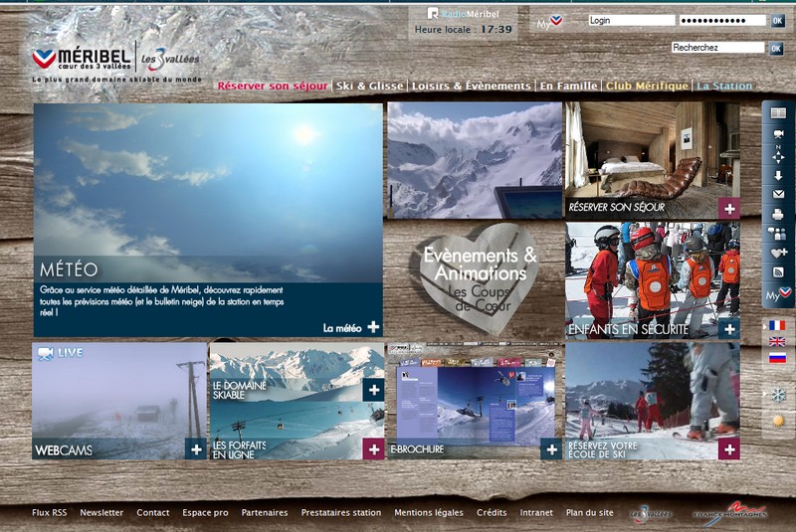This screenshot has width=796, height=532.
Task: Click the password input field
Action: 722,20
